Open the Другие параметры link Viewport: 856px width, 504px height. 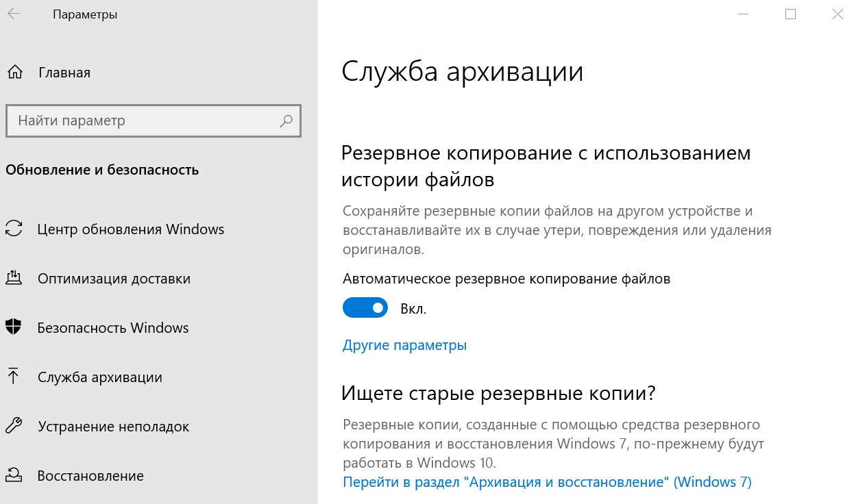coord(404,345)
